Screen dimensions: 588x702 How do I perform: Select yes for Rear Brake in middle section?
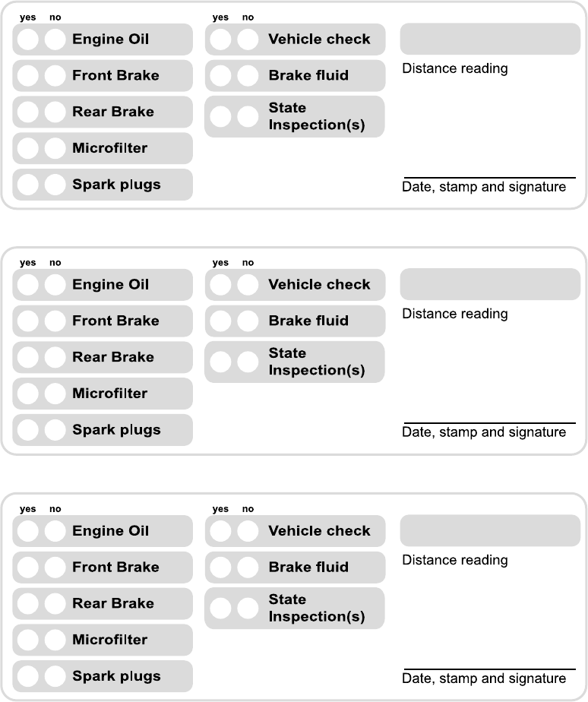pyautogui.click(x=28, y=358)
